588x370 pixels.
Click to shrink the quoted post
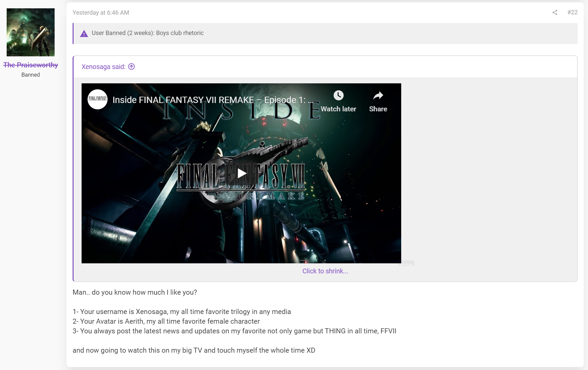(x=325, y=271)
